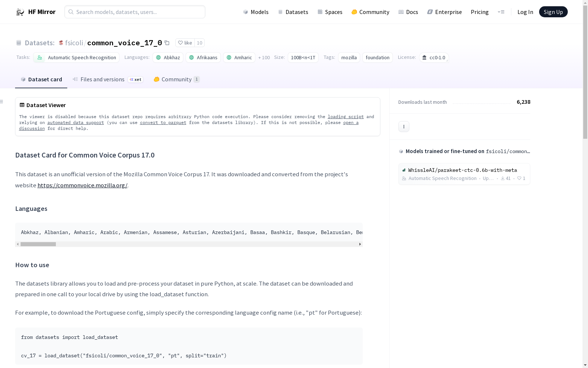Select the Automatic Speech Recognition task tag
This screenshot has width=588, height=368.
76,57
